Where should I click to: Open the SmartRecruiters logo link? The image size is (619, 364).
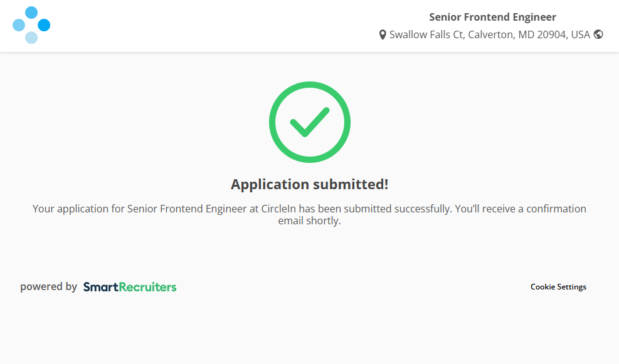pyautogui.click(x=130, y=287)
